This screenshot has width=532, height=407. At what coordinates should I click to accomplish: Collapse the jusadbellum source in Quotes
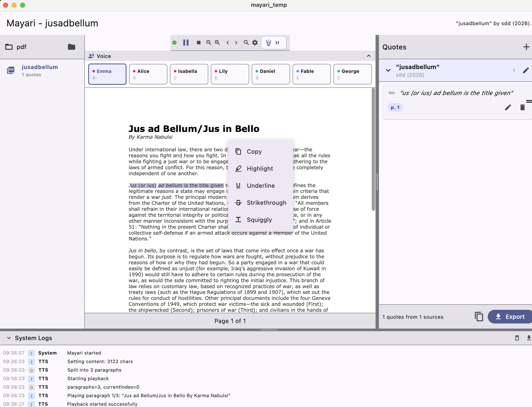point(388,71)
